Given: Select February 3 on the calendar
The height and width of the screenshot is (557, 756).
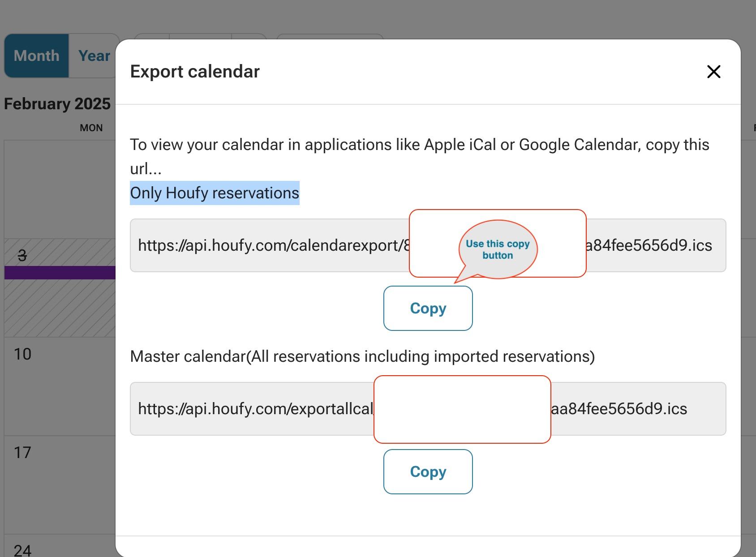Looking at the screenshot, I should 22,256.
